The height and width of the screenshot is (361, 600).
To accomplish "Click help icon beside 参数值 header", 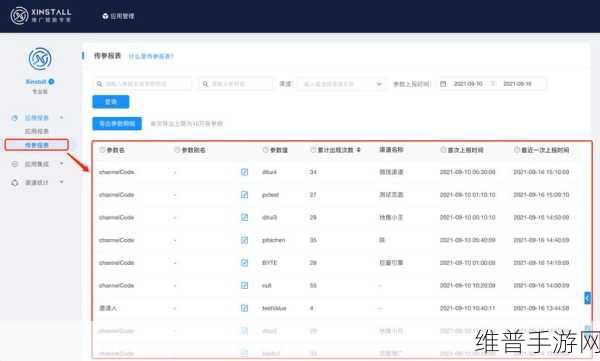I will point(266,150).
